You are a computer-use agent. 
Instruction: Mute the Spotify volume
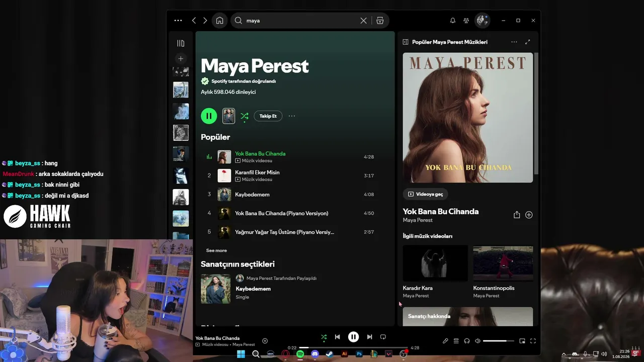click(477, 341)
